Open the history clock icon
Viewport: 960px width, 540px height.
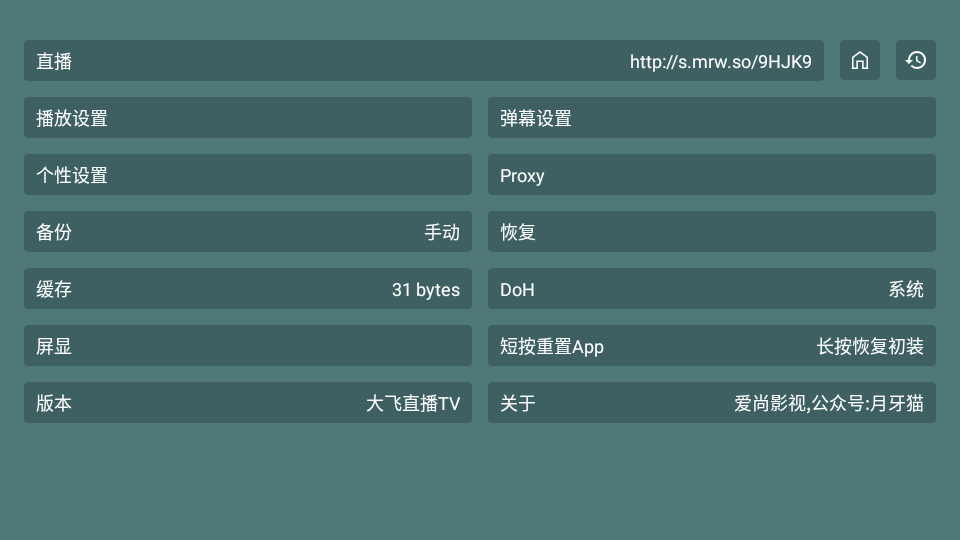click(x=916, y=61)
